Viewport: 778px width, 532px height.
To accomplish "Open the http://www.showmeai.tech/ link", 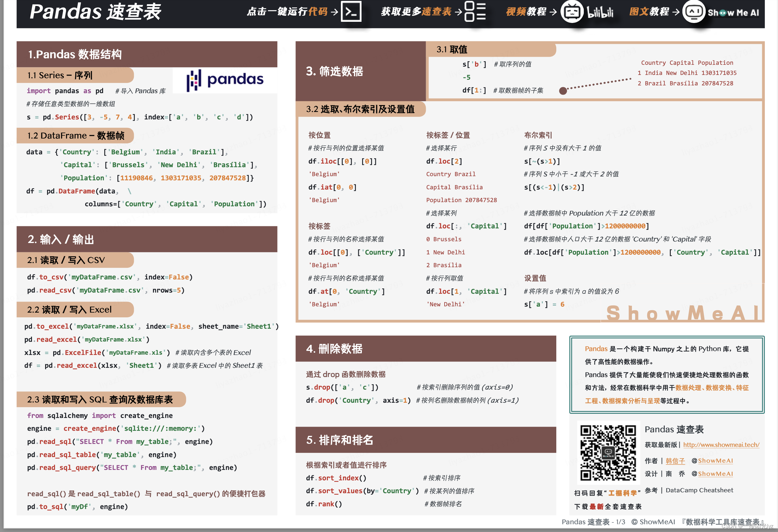I will coord(721,445).
